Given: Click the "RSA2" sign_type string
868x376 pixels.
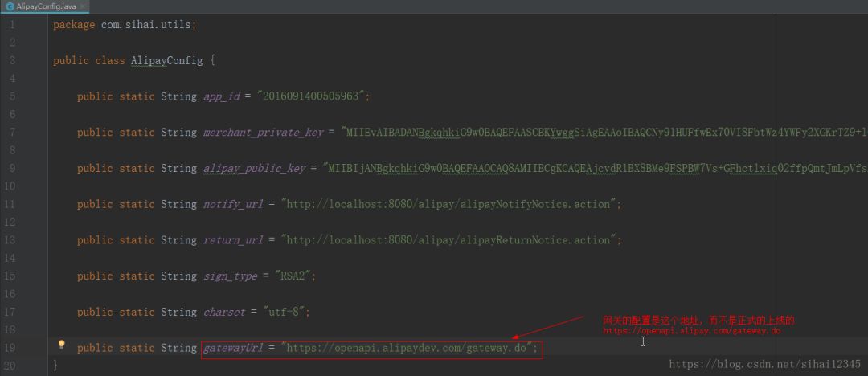Looking at the screenshot, I should [293, 276].
